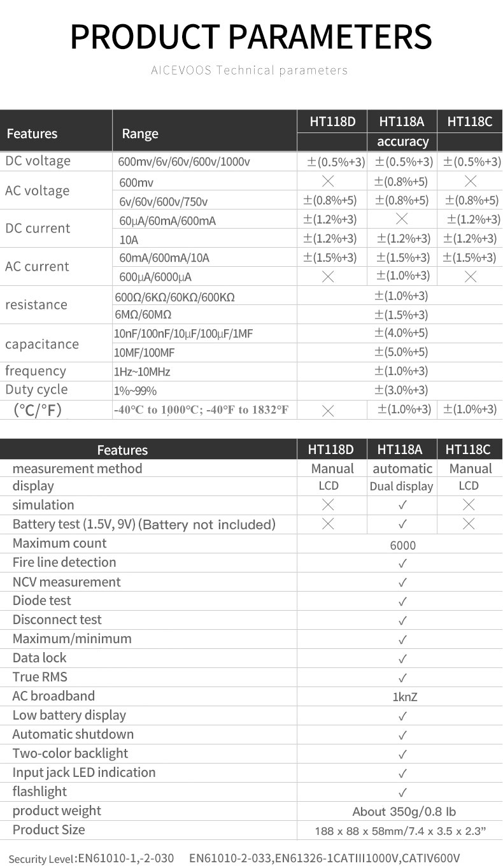503x868 pixels.
Task: Click the 6000 Maximum count value
Action: coord(402,545)
